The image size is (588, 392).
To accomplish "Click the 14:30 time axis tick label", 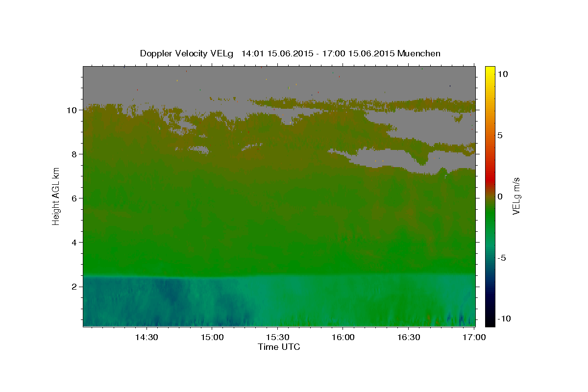I will (x=146, y=337).
